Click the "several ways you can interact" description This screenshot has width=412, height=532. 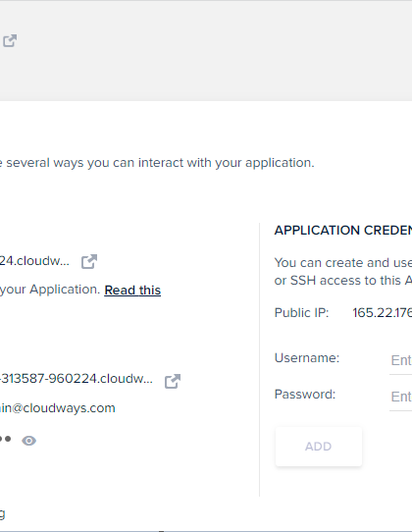point(157,163)
